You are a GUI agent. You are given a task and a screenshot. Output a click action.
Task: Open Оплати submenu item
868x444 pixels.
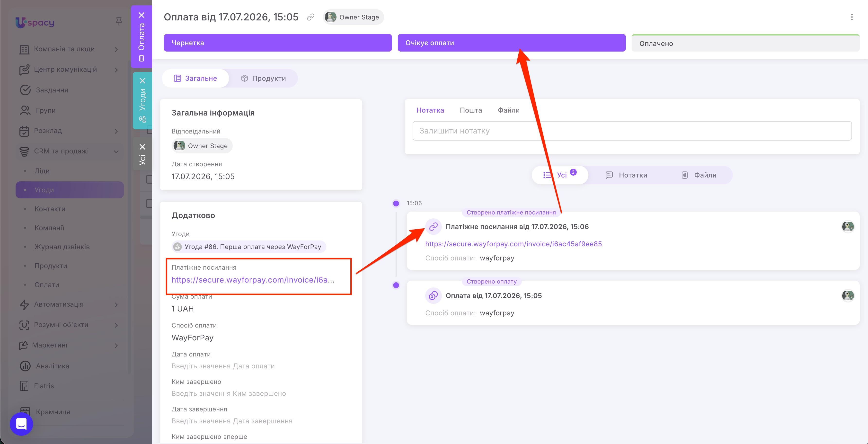(x=46, y=285)
